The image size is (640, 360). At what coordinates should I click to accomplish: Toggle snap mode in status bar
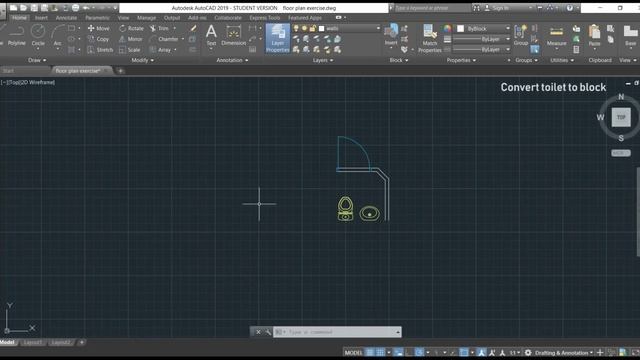pyautogui.click(x=380, y=353)
